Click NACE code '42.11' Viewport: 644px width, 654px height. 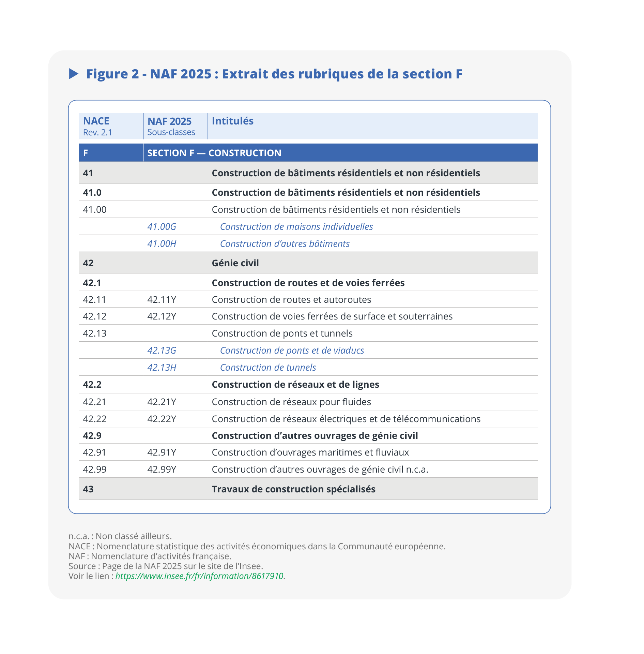click(94, 299)
